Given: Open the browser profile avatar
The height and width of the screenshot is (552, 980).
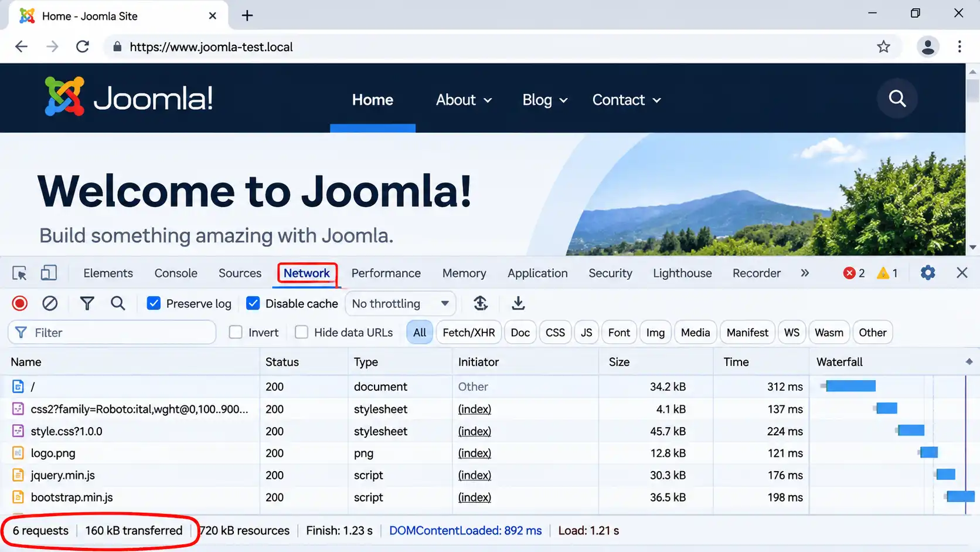Looking at the screenshot, I should 928,47.
